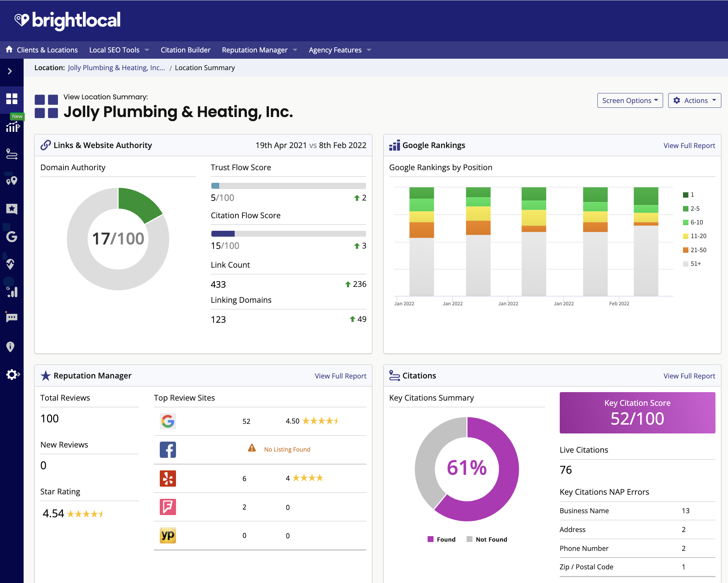Select the citation tracker pin icon in sidebar
Screen dimensions: 728x583
point(12,181)
